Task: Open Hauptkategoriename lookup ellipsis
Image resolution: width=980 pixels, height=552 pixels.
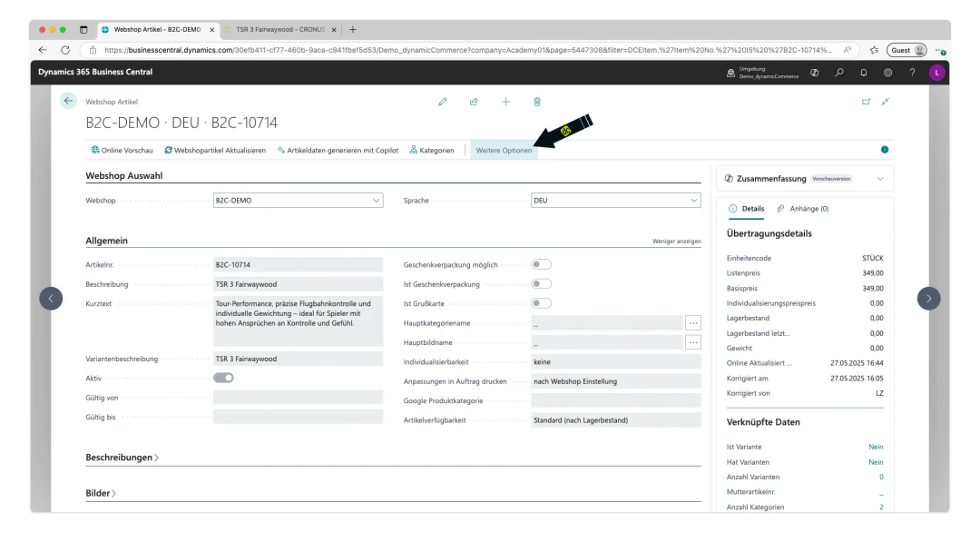Action: point(693,322)
